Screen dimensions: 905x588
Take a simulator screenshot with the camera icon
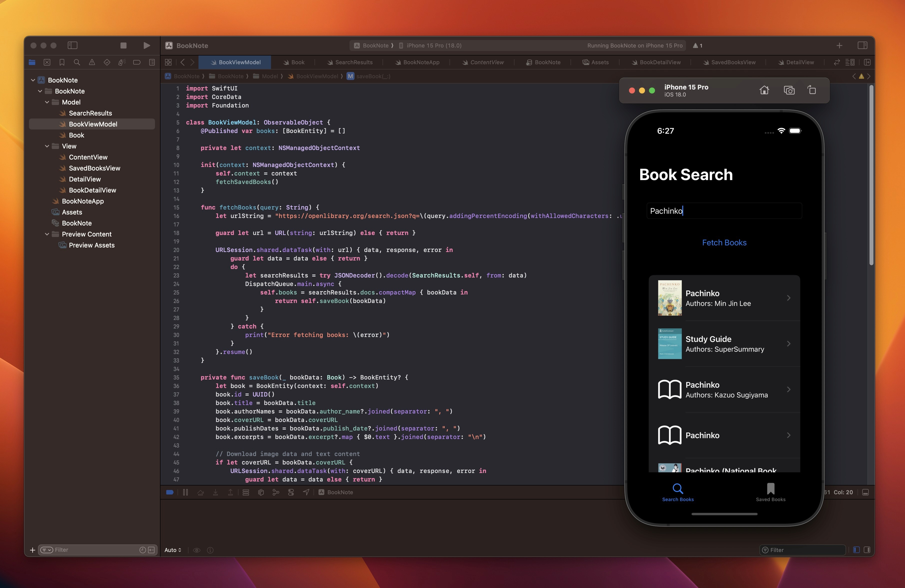pyautogui.click(x=789, y=90)
